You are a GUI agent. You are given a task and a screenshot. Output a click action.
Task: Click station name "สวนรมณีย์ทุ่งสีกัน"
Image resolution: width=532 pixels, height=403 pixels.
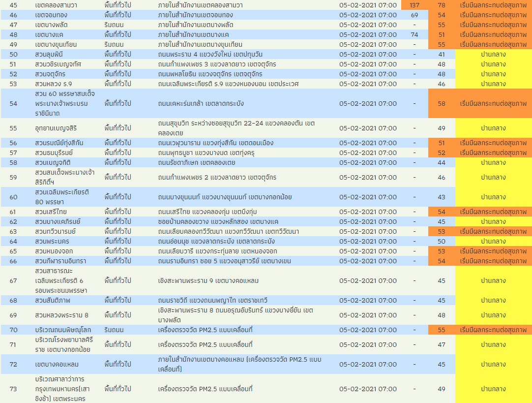tap(59, 143)
